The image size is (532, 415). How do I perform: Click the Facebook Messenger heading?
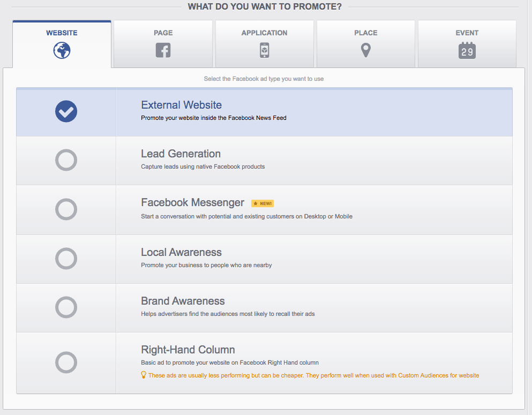coord(193,203)
